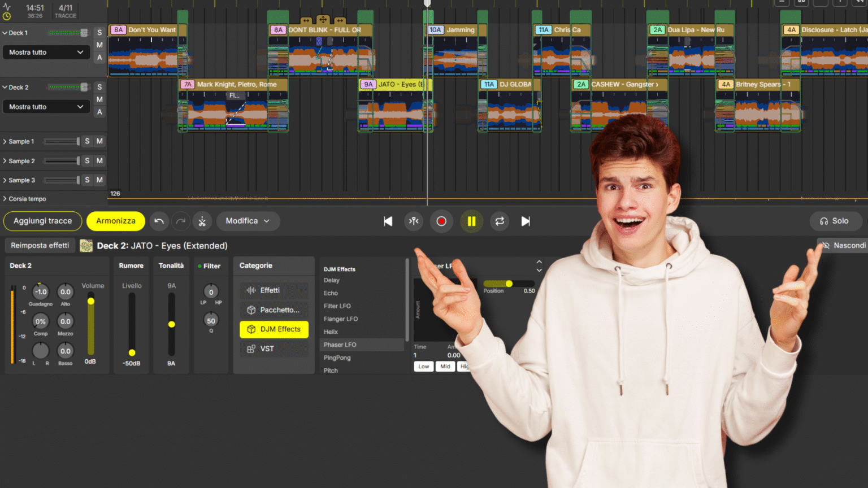This screenshot has width=868, height=488.
Task: Toggle loop playback icon
Action: point(500,221)
